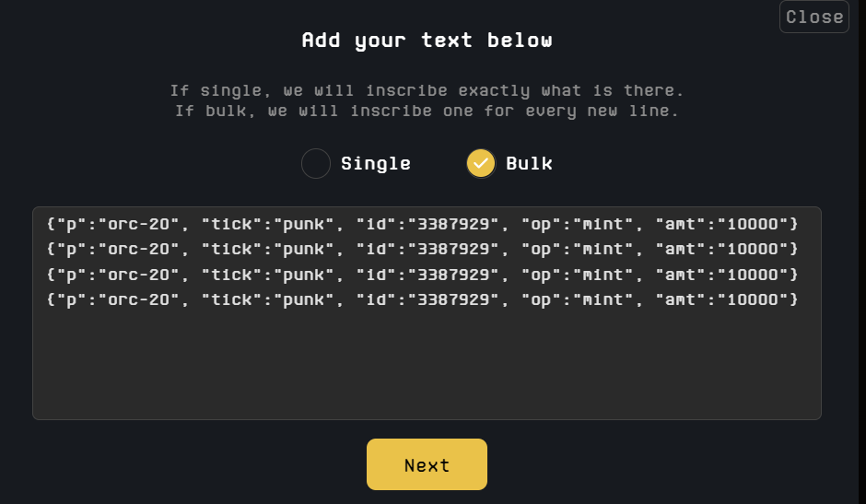The height and width of the screenshot is (504, 866).
Task: Click the "Bulk" option label
Action: (530, 164)
